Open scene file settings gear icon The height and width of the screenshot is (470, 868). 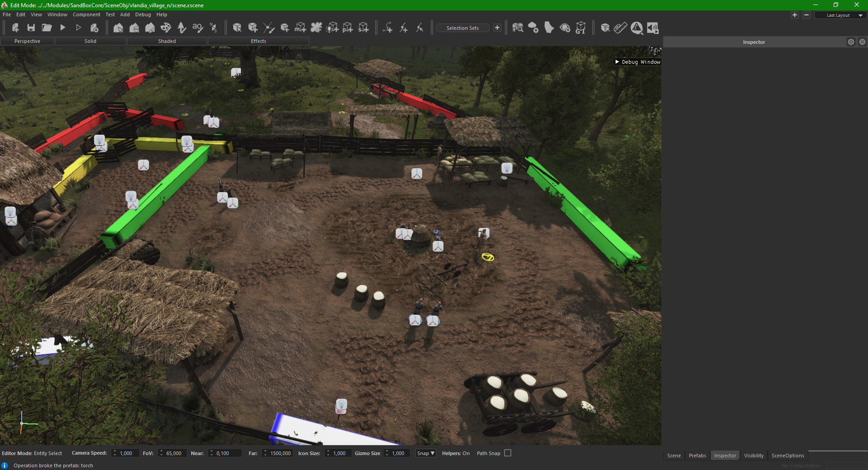click(94, 28)
